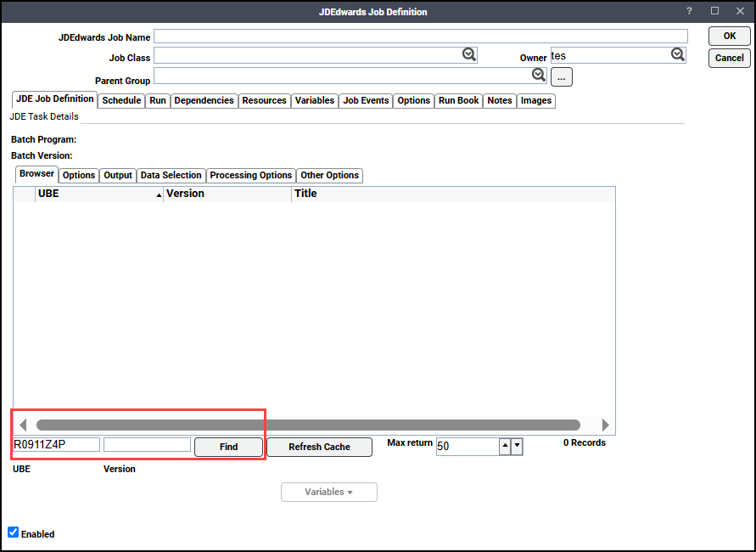This screenshot has width=756, height=552.
Task: Switch to the Job Events tab
Action: pyautogui.click(x=366, y=100)
